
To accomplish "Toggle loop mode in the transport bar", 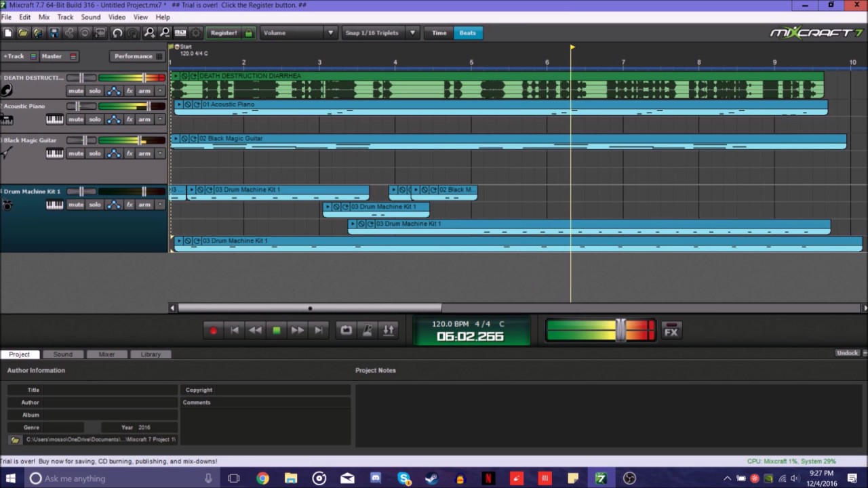I will 346,330.
